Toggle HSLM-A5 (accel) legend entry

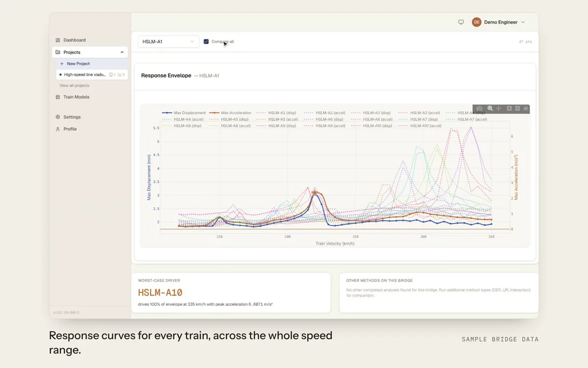pyautogui.click(x=277, y=119)
